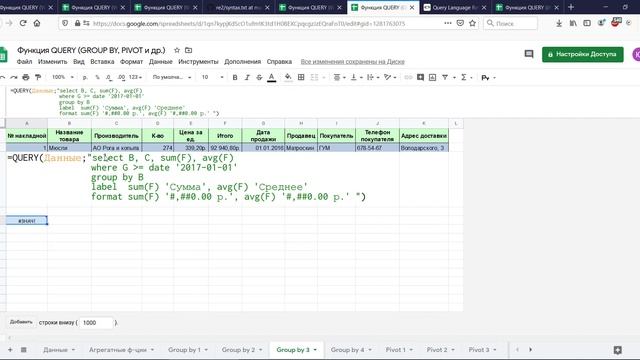The width and height of the screenshot is (640, 360).
Task: Click Настройки Доступа share button
Action: point(582,54)
